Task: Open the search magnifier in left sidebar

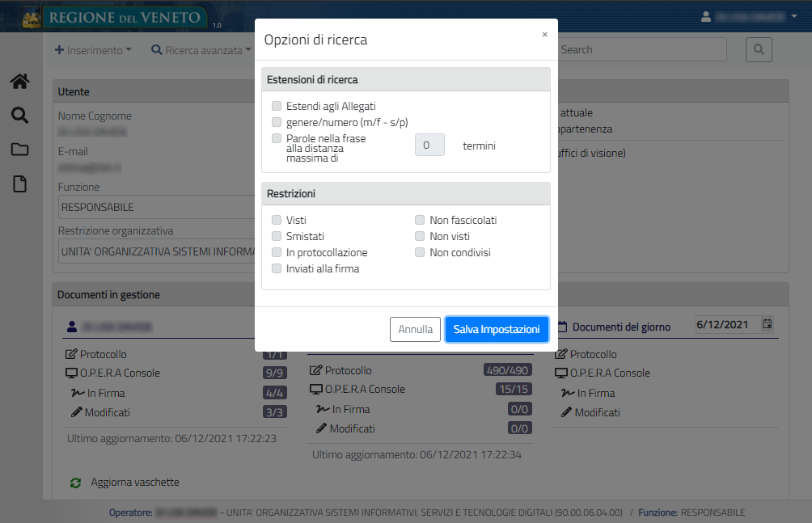Action: click(19, 115)
